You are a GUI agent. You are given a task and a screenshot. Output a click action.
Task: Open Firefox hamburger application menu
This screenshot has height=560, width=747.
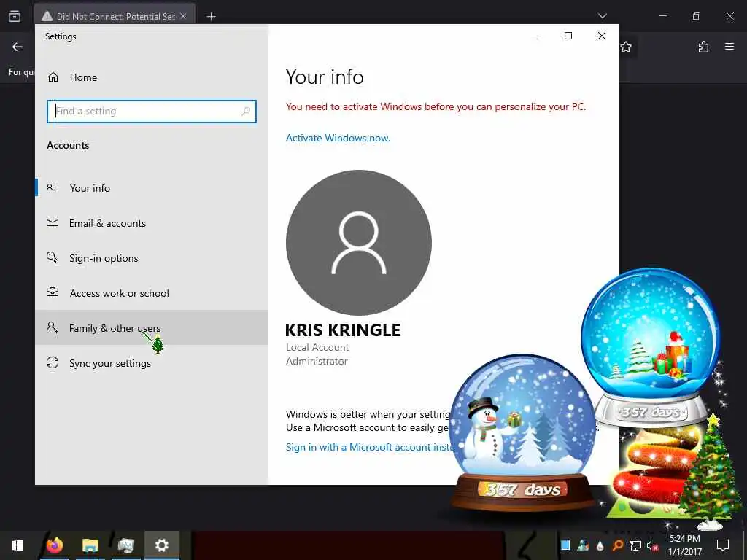point(729,47)
